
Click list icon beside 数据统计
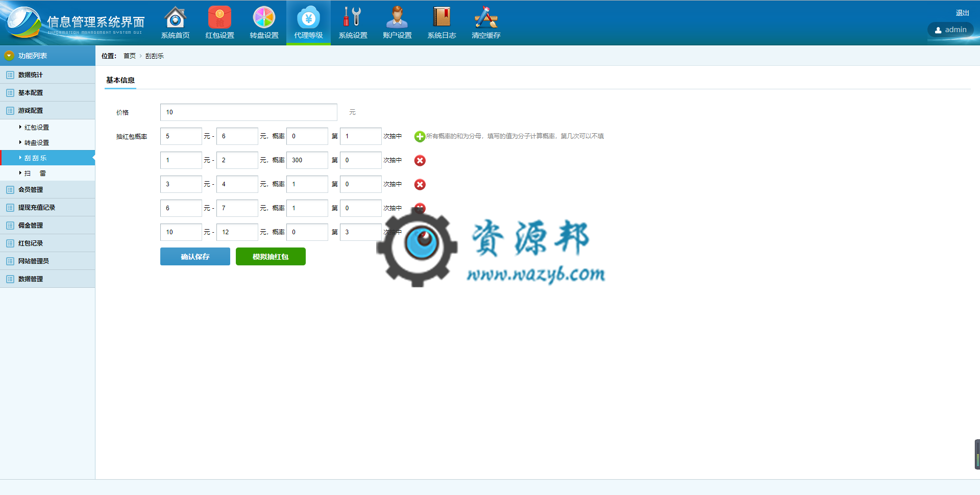click(10, 75)
